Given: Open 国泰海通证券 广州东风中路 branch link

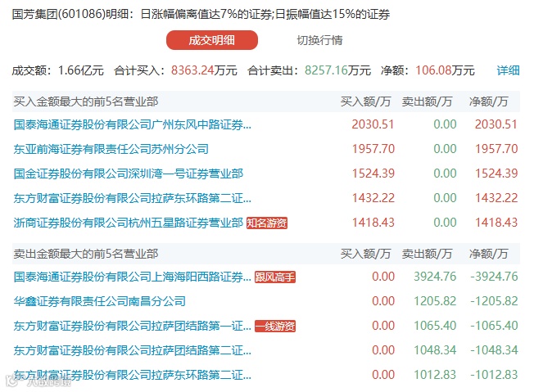Looking at the screenshot, I should click(132, 124).
